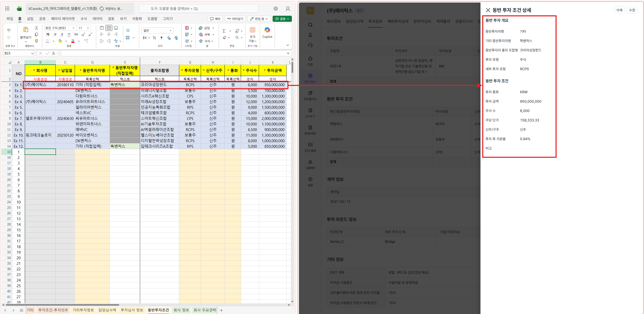The image size is (644, 314).
Task: Click the 수정 button in detail panel
Action: click(632, 10)
